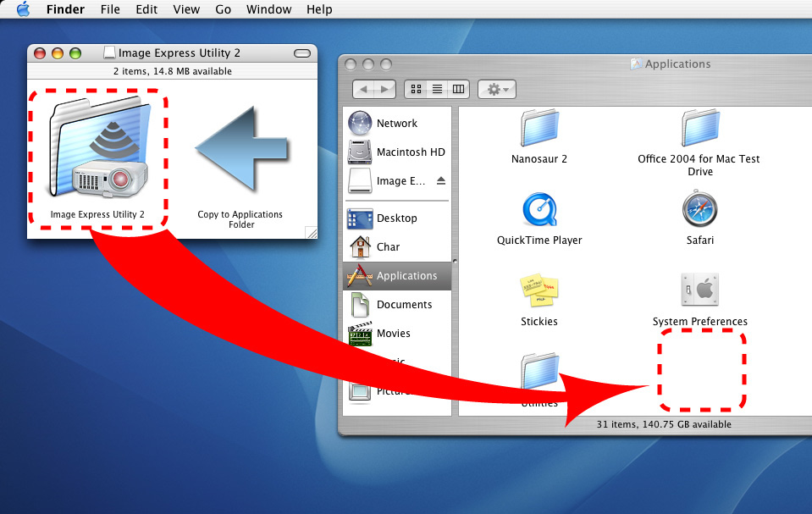Zoom the Image Express Utility 2 window
The width and height of the screenshot is (812, 514).
(x=75, y=53)
